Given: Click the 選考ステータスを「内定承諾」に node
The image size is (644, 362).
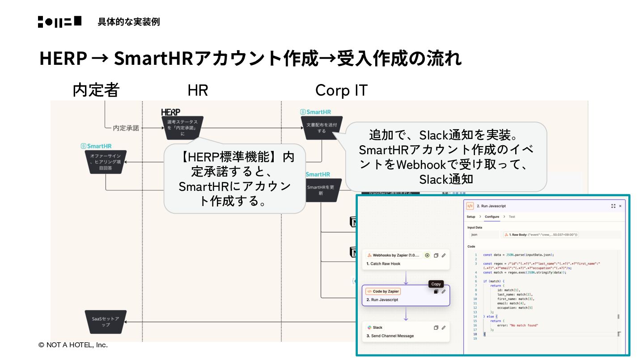Looking at the screenshot, I should pyautogui.click(x=182, y=128).
